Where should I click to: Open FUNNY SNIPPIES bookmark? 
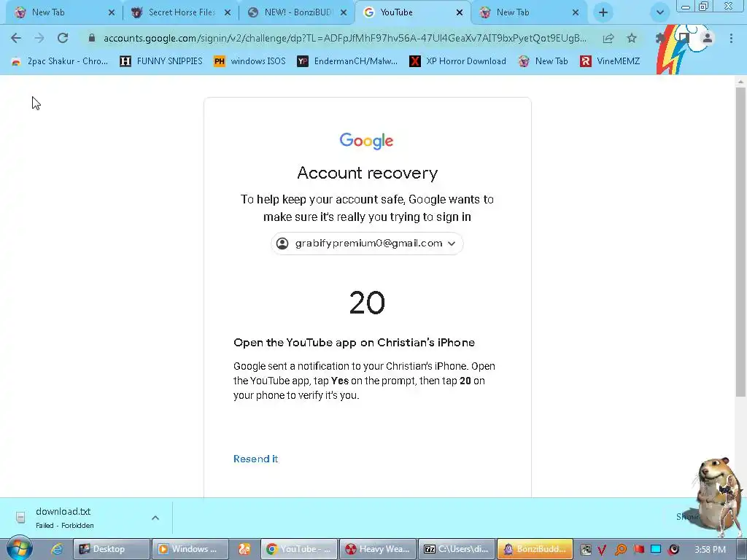161,61
